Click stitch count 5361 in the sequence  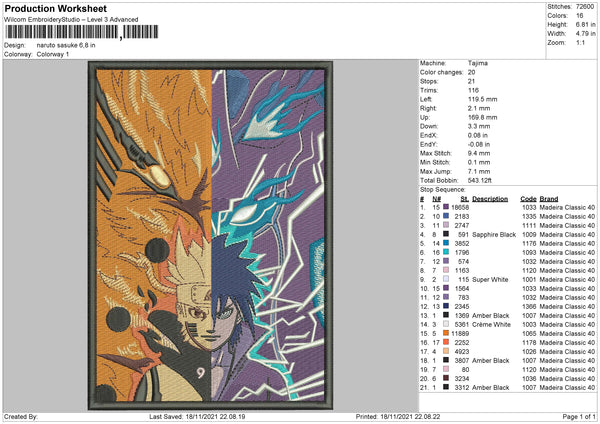point(462,325)
